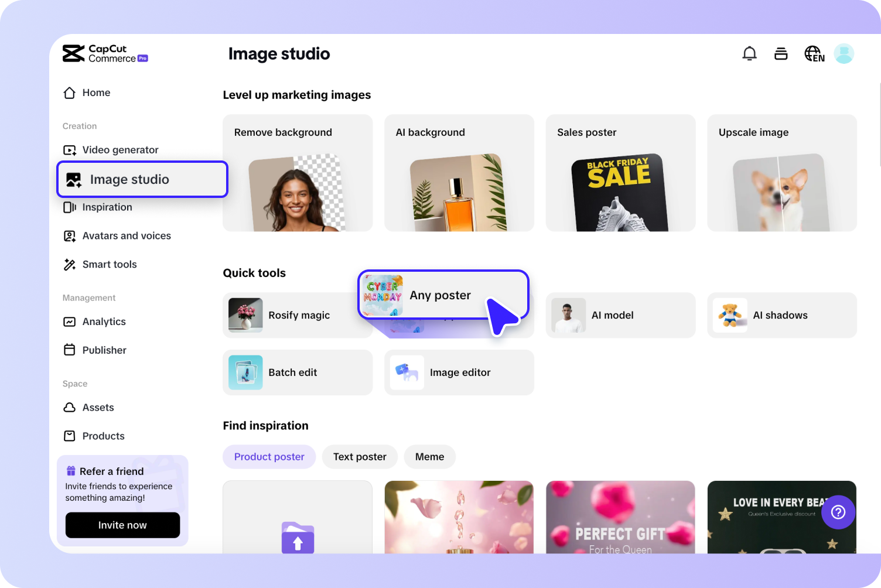Click the Video generator sidebar icon
881x588 pixels.
[70, 150]
